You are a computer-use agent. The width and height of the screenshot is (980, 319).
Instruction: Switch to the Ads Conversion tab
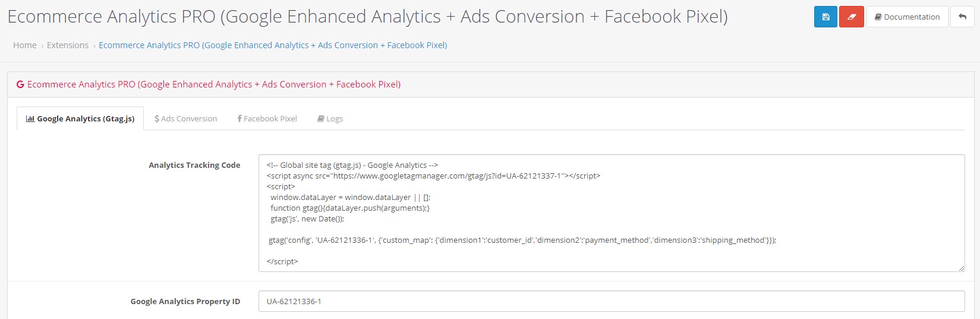click(x=185, y=118)
